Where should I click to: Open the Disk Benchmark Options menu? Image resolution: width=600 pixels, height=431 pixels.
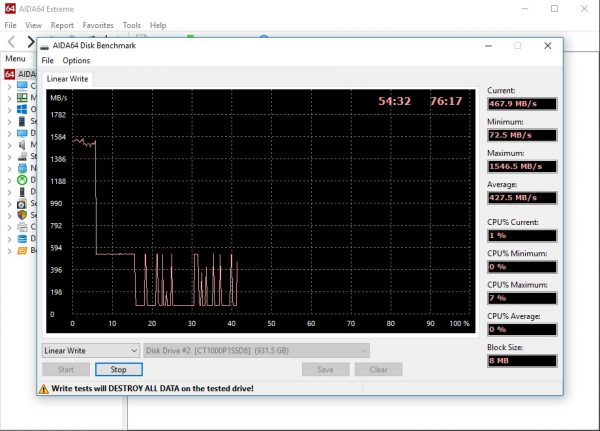click(x=76, y=60)
